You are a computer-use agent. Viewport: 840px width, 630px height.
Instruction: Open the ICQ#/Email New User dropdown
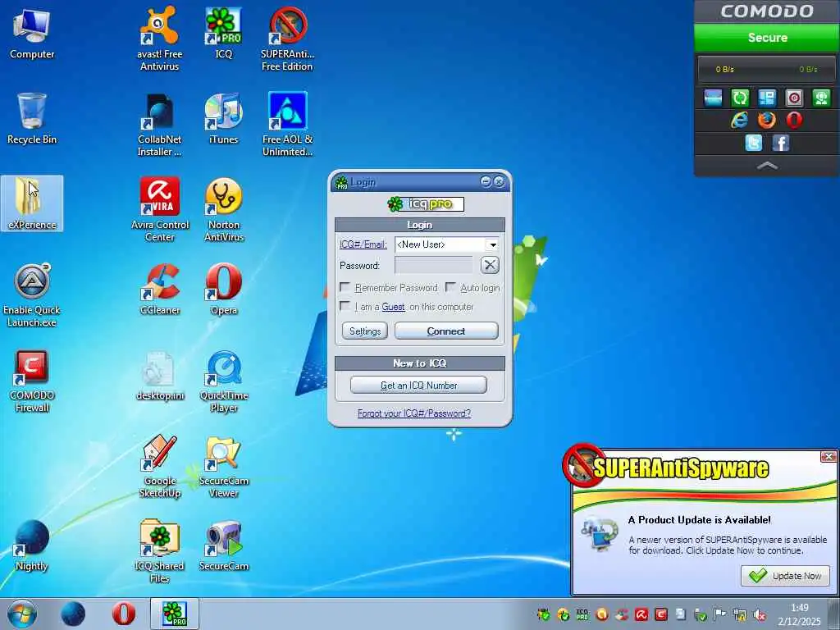pyautogui.click(x=492, y=244)
